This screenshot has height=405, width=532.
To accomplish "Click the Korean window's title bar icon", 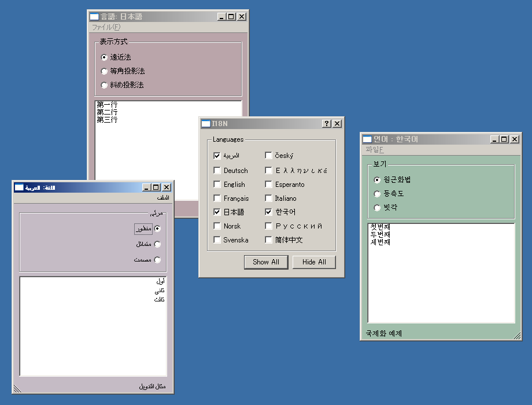I will click(367, 139).
